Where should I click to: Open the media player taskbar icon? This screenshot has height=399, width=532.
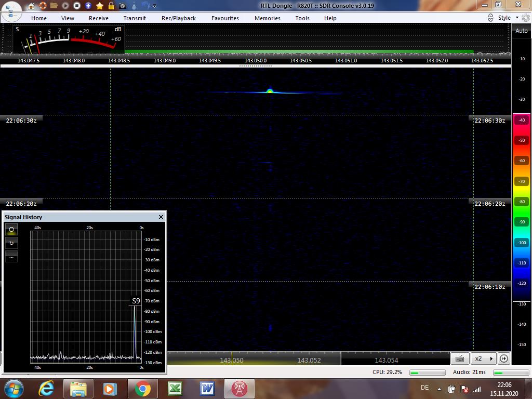tap(110, 389)
